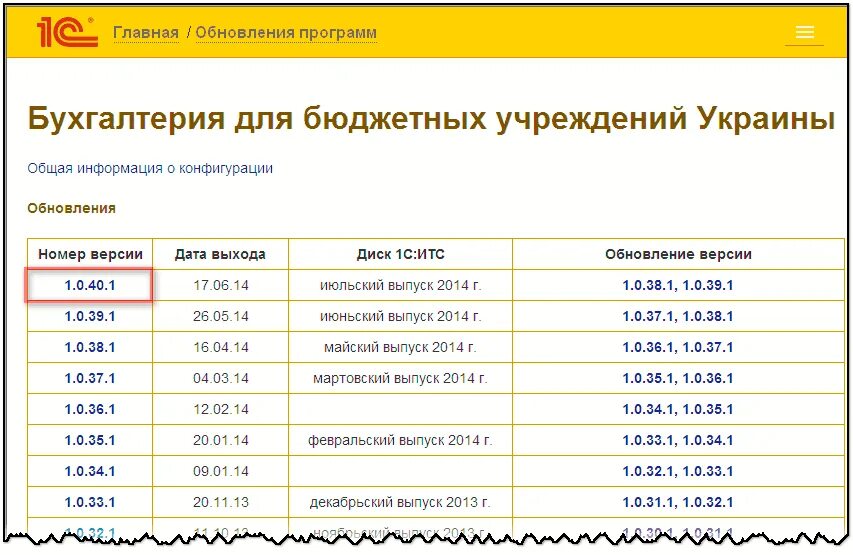Click update-from 1.0.39.1 in 17.06.14 row
Viewport: 853px width, 555px height.
tap(708, 285)
